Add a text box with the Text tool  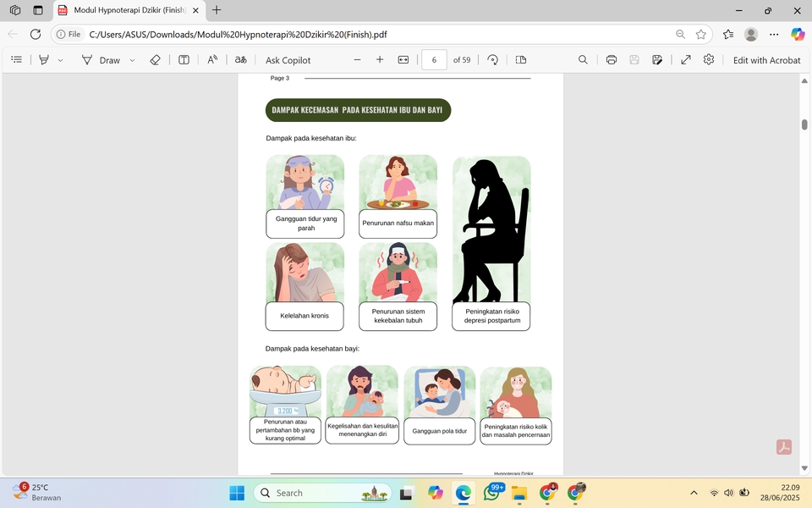coord(184,59)
